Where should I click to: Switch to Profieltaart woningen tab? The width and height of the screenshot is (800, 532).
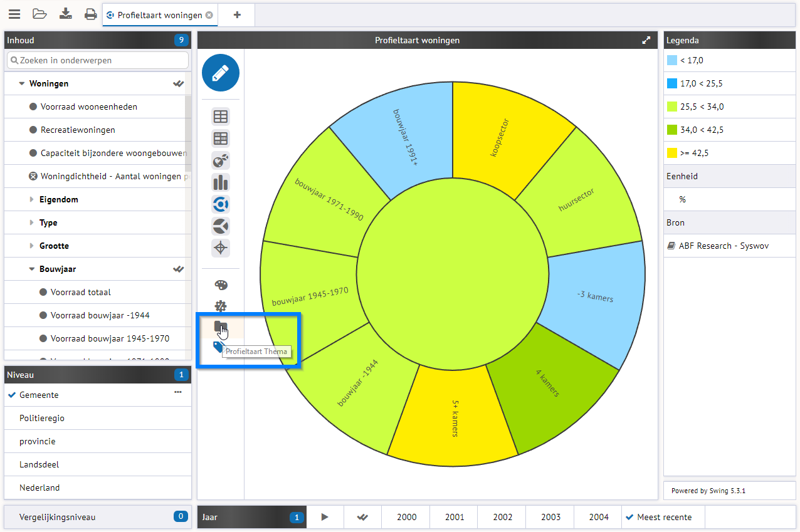[160, 15]
